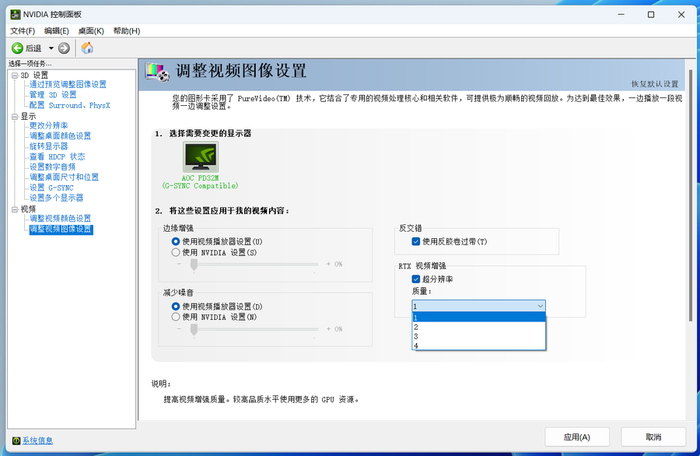Screen dimensions: 700x456
Task: Click the 应用(A) button
Action: tap(577, 437)
